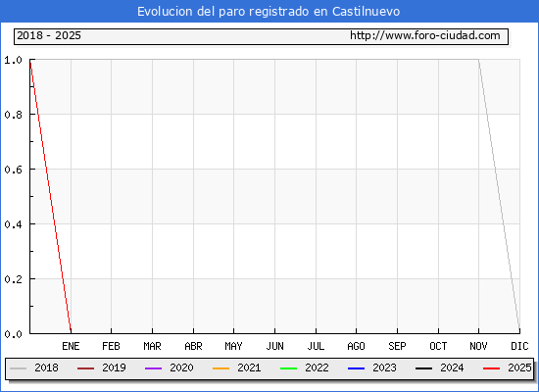Click the blue 2023 legend swatch
The image size is (539, 392).
coord(356,368)
